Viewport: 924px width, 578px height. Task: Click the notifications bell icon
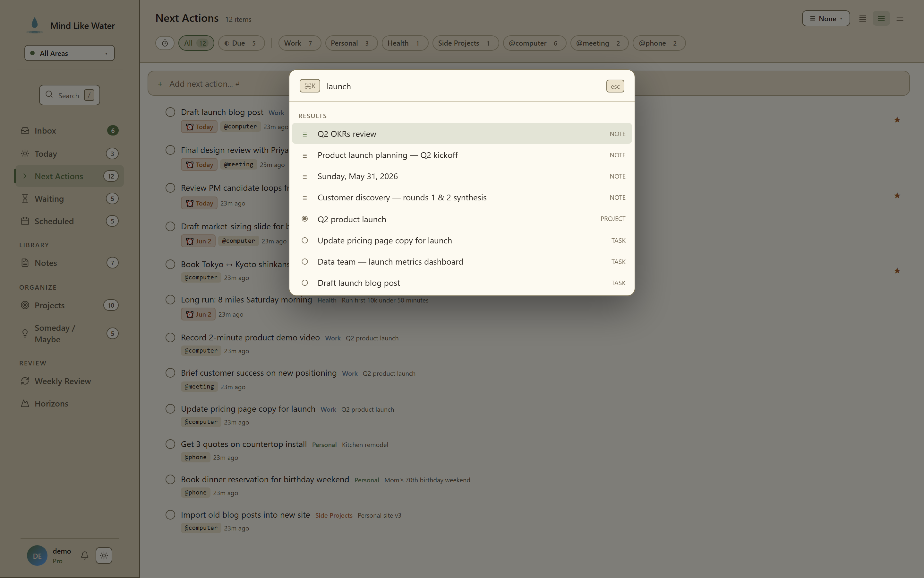coord(85,556)
